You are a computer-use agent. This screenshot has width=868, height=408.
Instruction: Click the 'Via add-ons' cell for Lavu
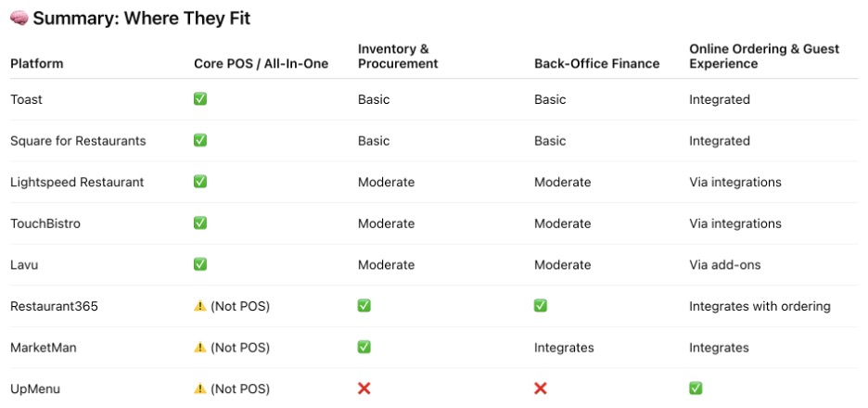pyautogui.click(x=724, y=265)
